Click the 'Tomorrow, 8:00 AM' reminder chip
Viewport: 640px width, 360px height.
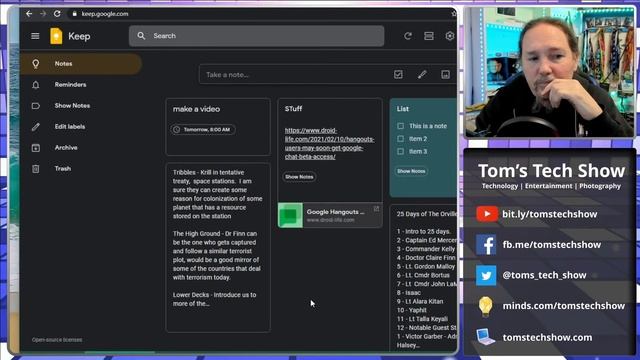pos(203,129)
